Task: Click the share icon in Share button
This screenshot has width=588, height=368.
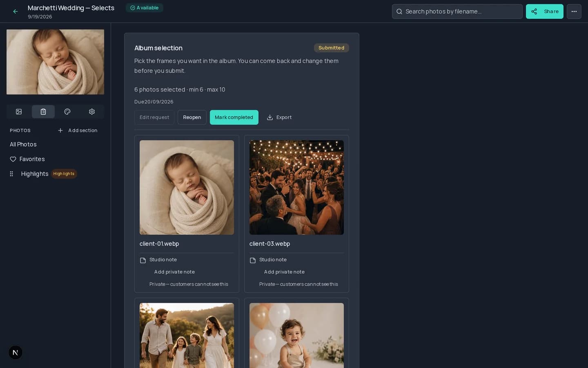Action: pos(534,11)
